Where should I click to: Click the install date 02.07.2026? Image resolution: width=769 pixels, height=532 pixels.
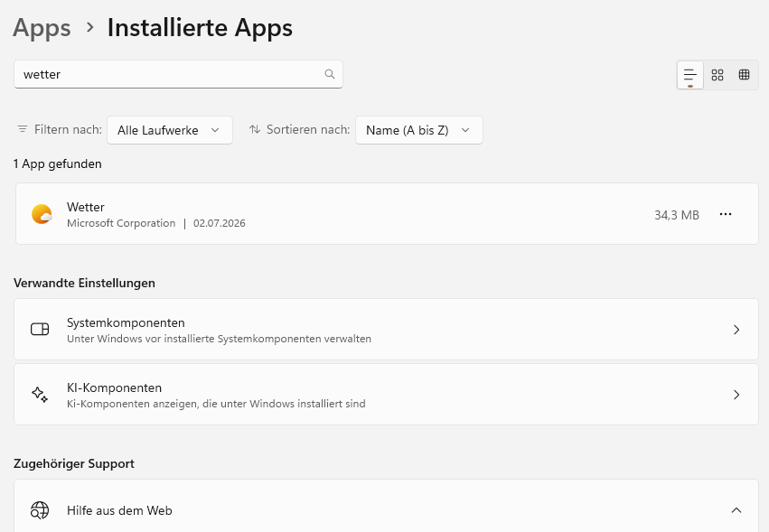pos(220,223)
